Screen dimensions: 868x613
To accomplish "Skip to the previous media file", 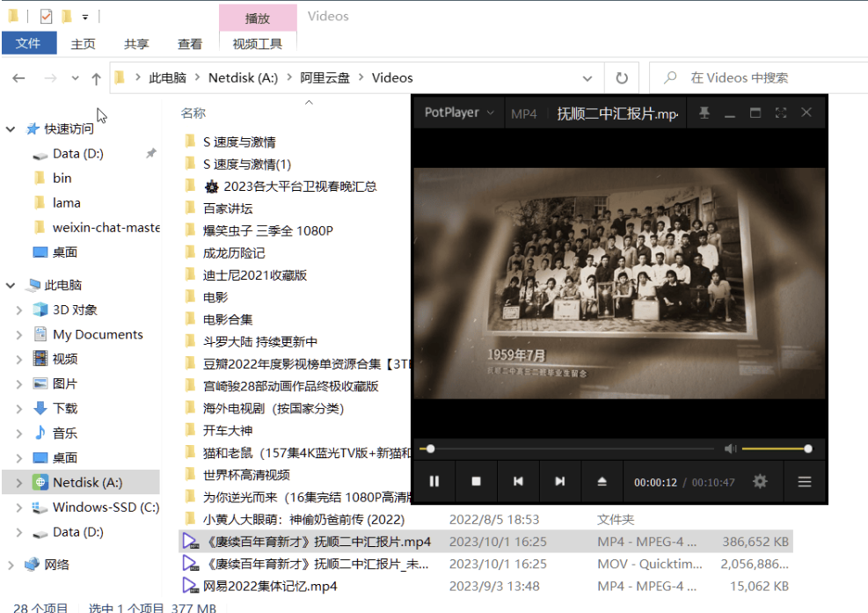I will (x=518, y=481).
